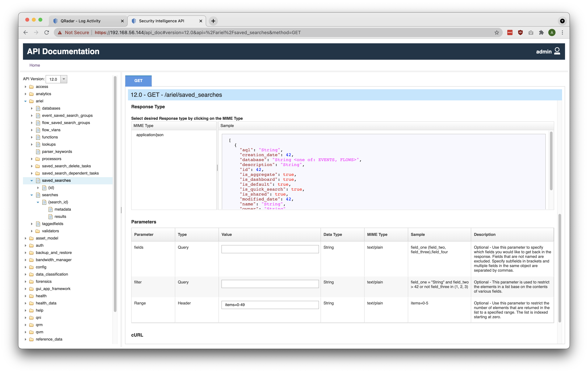Open the lookups tree item

coord(49,144)
